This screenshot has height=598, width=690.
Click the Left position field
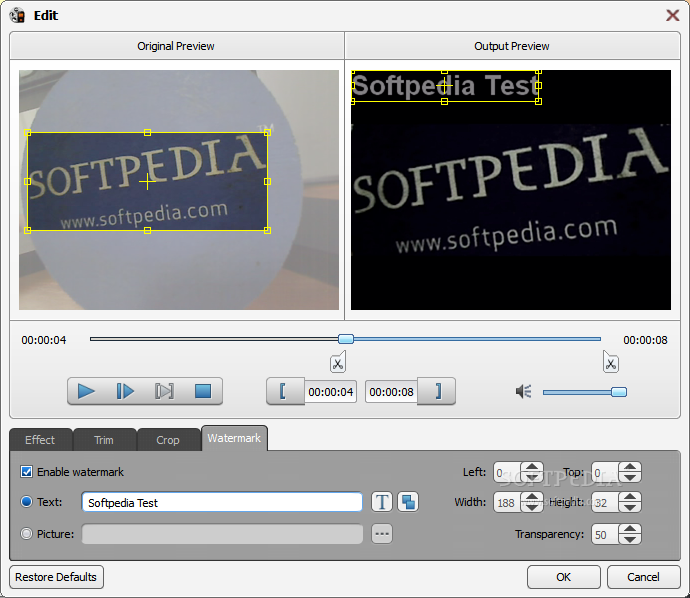(x=507, y=473)
